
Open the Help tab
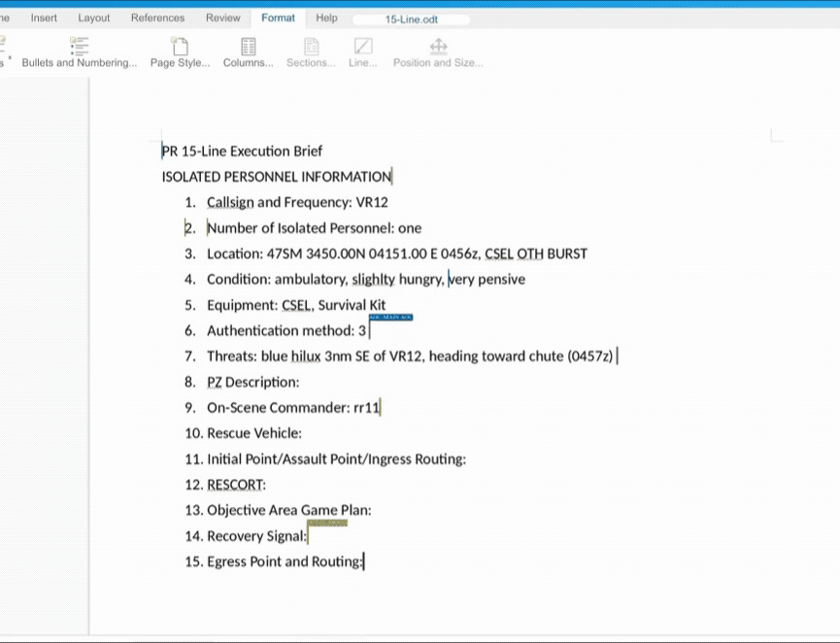pyautogui.click(x=327, y=17)
